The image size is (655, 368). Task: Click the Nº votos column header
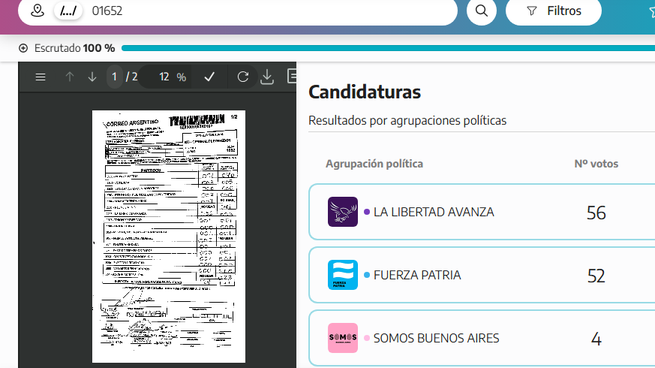click(x=596, y=164)
